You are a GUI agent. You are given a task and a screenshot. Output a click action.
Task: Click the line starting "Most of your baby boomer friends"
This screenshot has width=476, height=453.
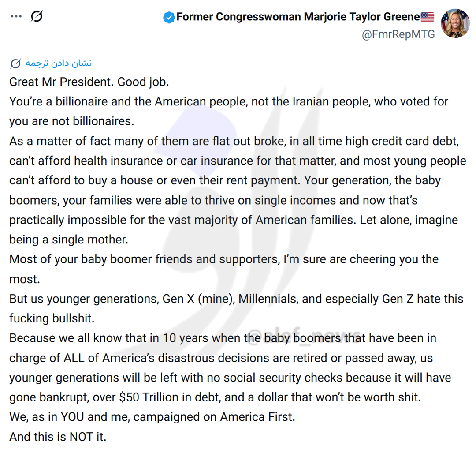[x=223, y=259]
